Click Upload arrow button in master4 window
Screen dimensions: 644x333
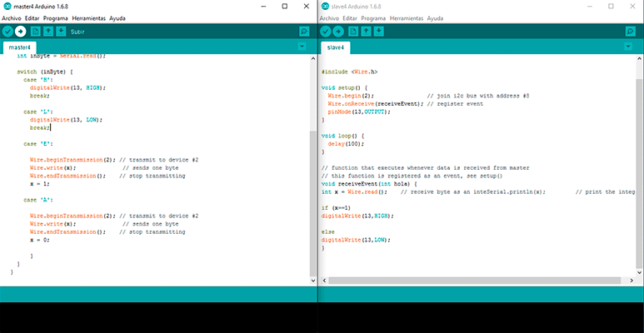point(20,31)
